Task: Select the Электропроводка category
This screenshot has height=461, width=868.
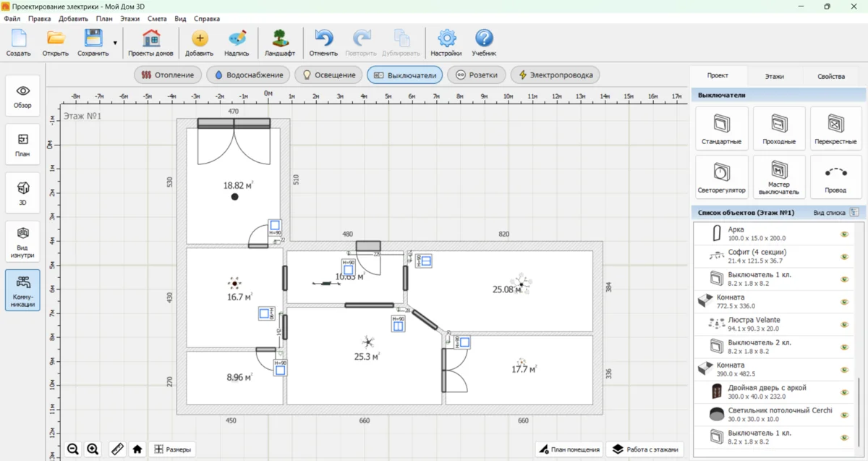Action: 556,75
